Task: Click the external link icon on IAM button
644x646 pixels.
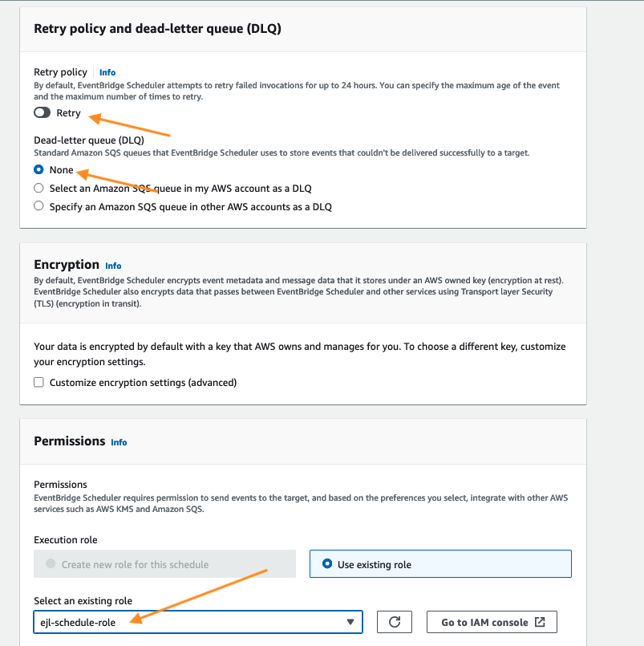Action: pyautogui.click(x=540, y=622)
